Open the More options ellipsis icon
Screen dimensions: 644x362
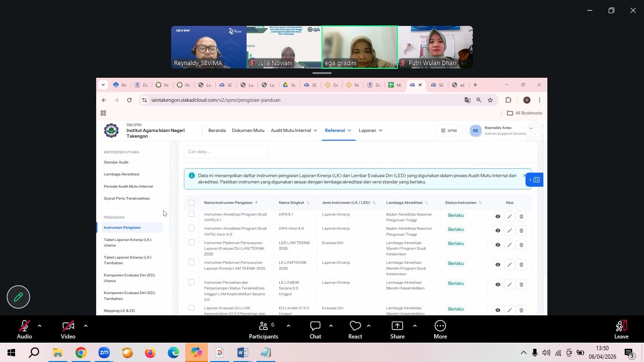point(440,326)
